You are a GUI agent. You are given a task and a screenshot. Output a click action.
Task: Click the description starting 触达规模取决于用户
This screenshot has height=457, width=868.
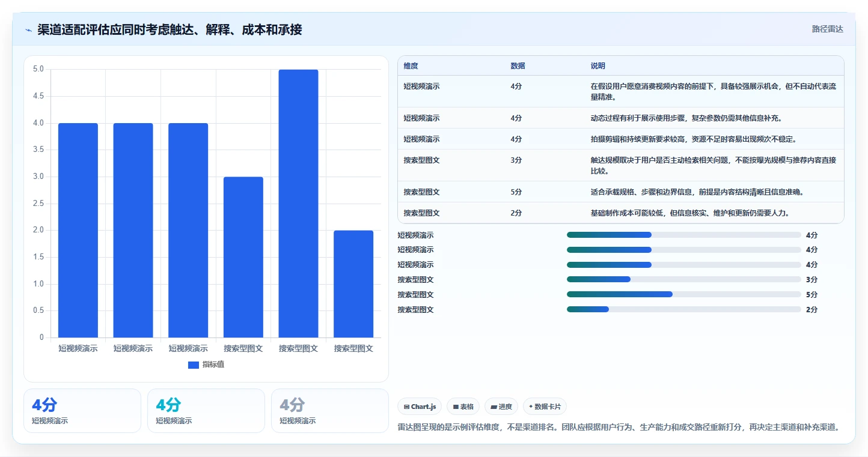point(714,165)
